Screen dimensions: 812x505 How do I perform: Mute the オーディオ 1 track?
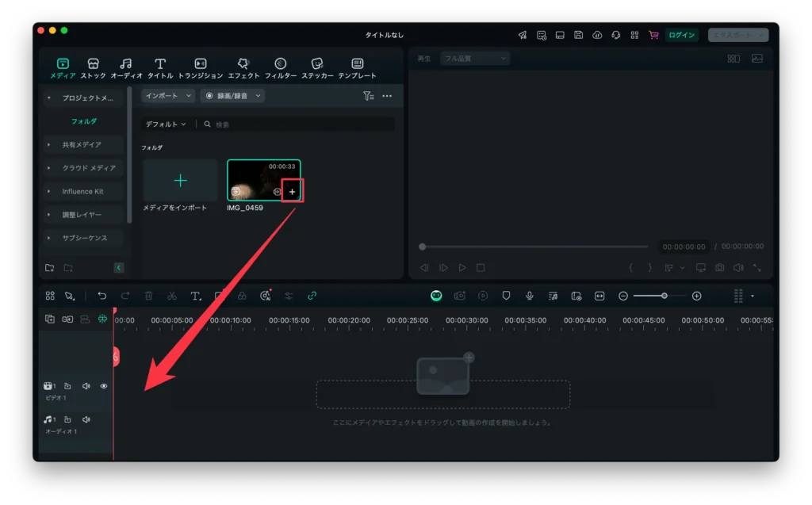click(86, 419)
